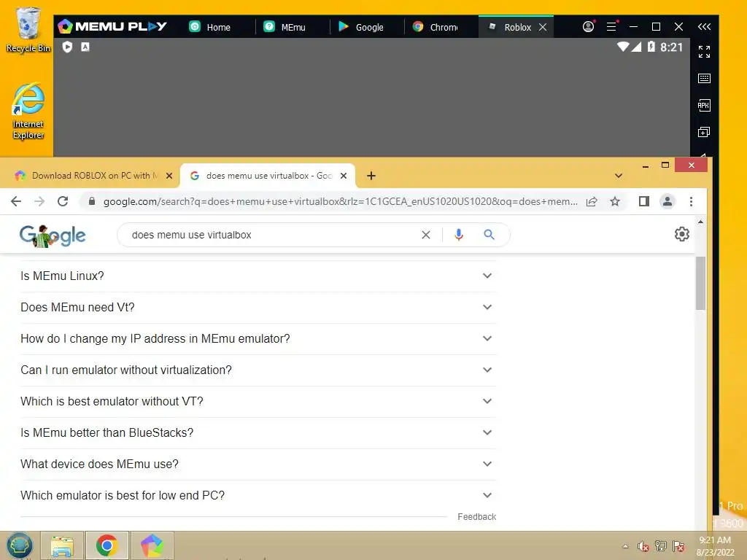
Task: Open File Explorer from taskbar
Action: click(63, 545)
